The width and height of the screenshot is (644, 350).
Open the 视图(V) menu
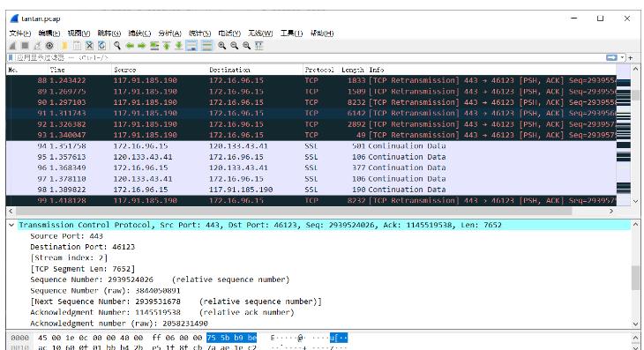point(79,34)
